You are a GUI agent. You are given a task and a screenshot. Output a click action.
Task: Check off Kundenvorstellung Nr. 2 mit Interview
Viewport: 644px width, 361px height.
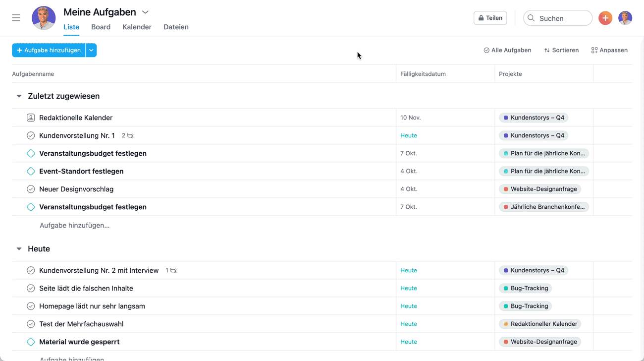click(x=31, y=270)
